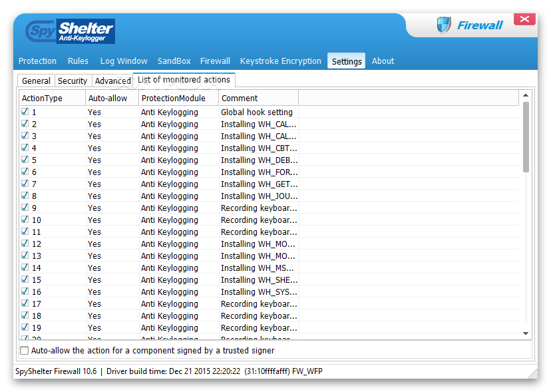Open the Rules menu
This screenshot has height=392, width=551.
point(78,61)
